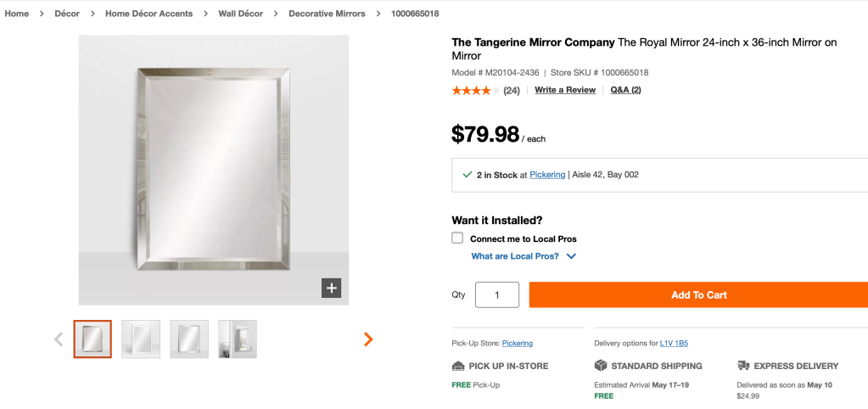The height and width of the screenshot is (409, 868).
Task: Navigate to Decorative Mirrors breadcrumb
Action: [x=327, y=14]
